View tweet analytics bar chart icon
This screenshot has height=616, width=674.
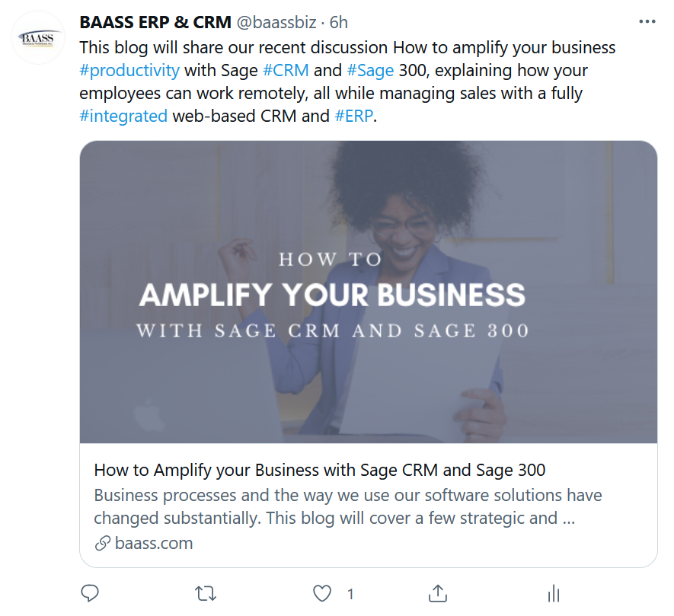[554, 593]
